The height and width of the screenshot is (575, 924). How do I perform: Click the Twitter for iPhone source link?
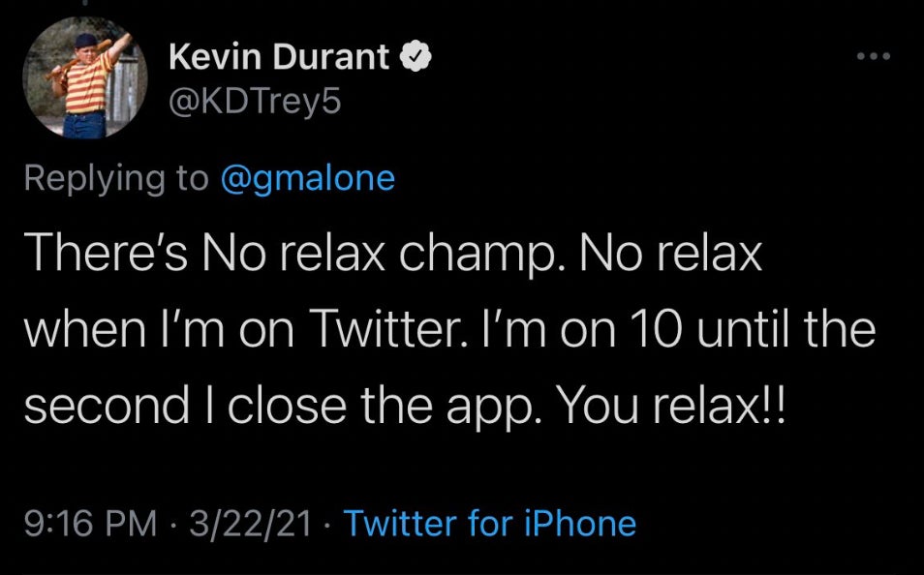490,524
